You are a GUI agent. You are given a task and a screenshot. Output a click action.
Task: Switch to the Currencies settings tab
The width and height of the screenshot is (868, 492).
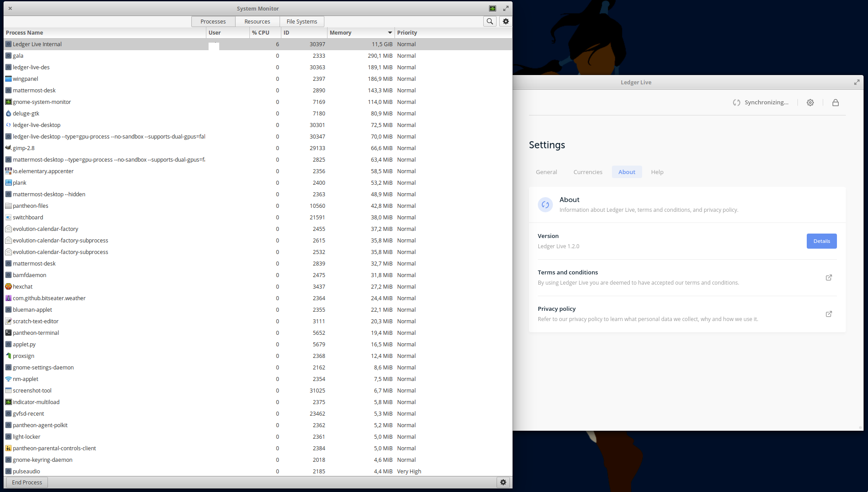pos(588,172)
